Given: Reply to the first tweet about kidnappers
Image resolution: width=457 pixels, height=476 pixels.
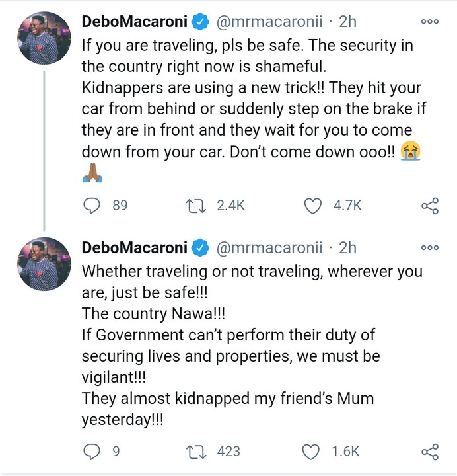Looking at the screenshot, I should pos(92,206).
